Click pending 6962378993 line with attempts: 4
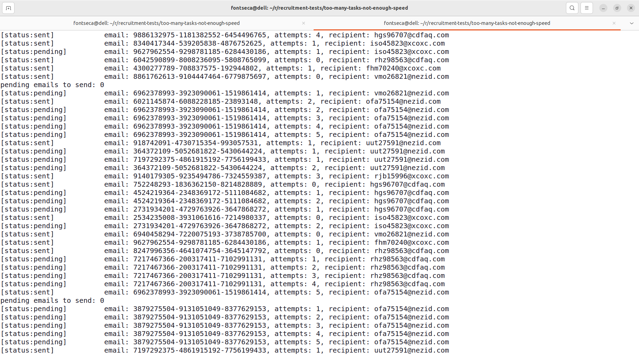 tap(225, 127)
